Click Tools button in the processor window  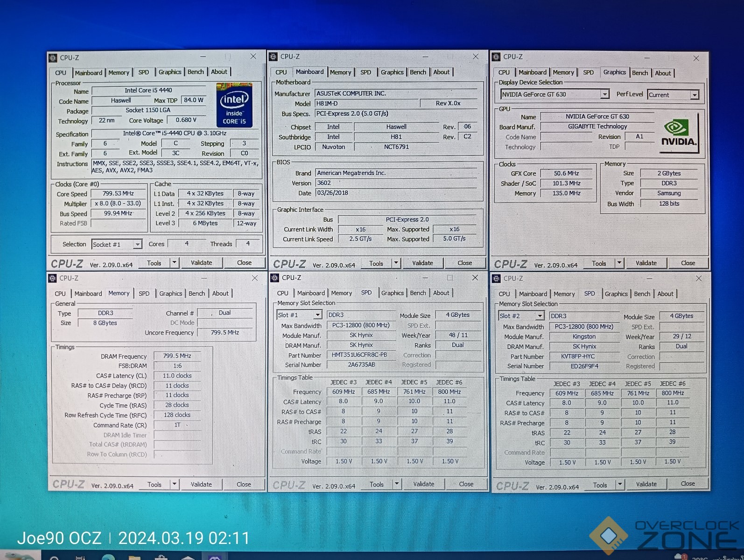tap(154, 263)
